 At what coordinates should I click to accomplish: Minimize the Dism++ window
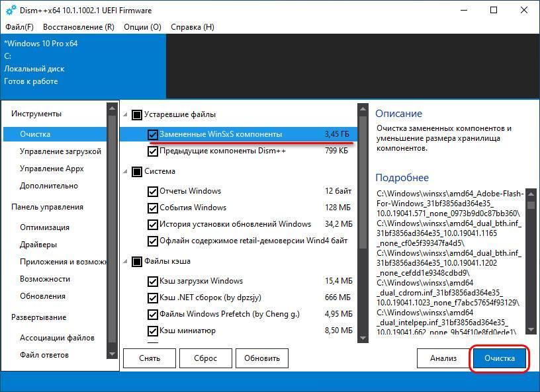pos(464,10)
